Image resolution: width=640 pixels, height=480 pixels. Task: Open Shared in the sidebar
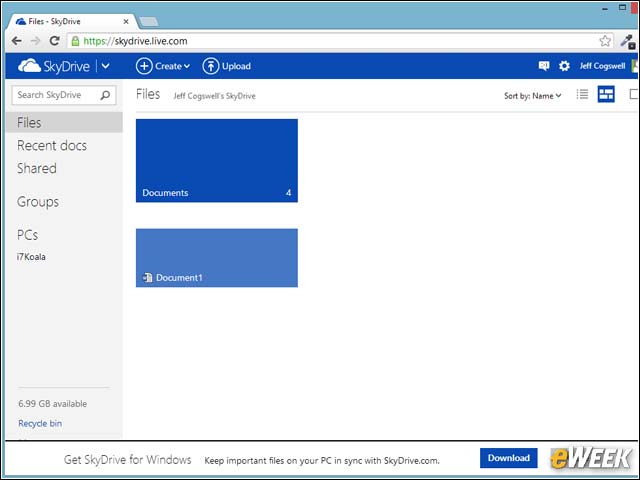point(37,169)
